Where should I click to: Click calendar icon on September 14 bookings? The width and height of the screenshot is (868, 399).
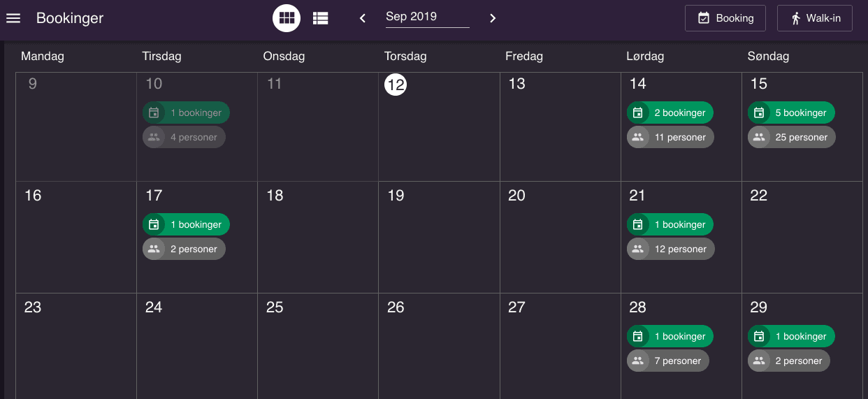pos(637,113)
